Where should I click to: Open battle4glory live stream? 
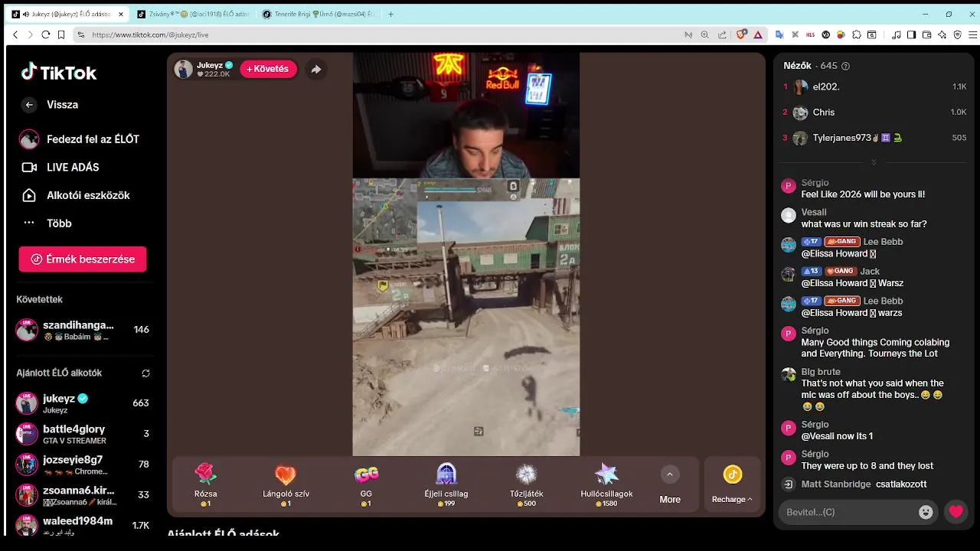tap(84, 434)
